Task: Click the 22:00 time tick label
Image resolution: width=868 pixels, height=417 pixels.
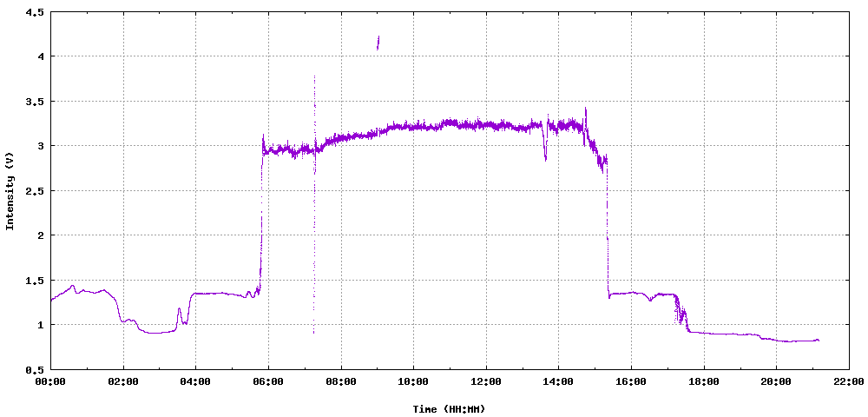Action: coord(848,381)
